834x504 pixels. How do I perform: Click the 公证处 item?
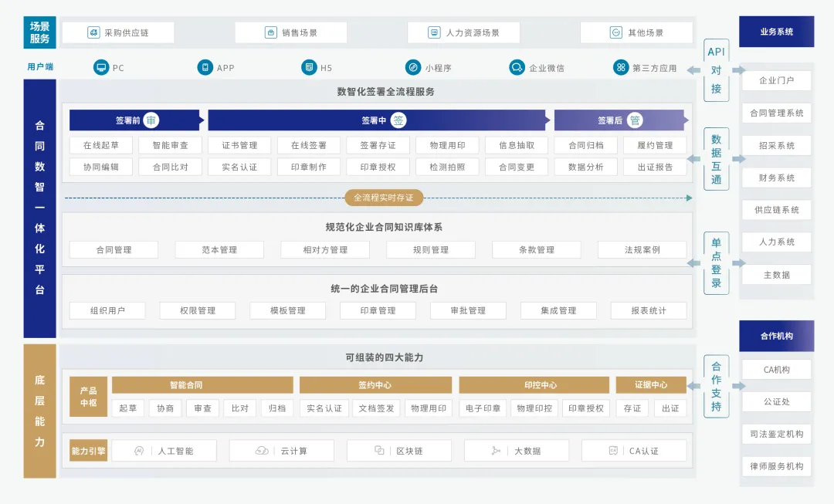(777, 402)
